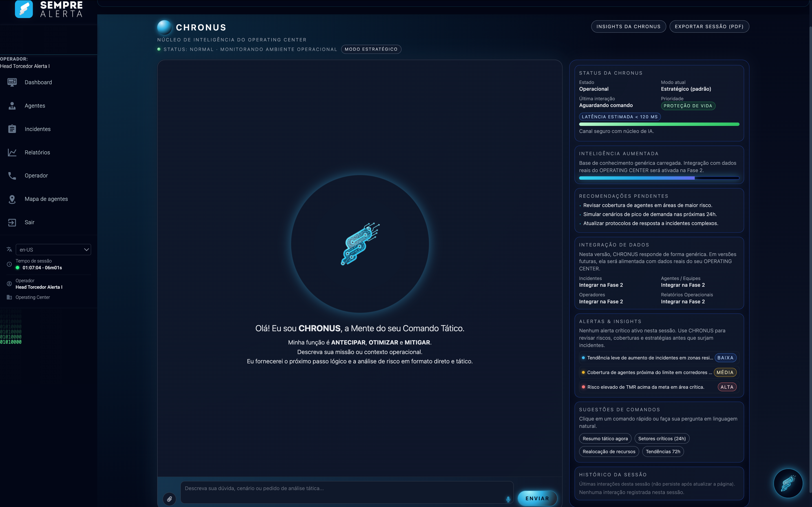Click the Insights da Chronus button
The image size is (812, 507).
click(628, 26)
